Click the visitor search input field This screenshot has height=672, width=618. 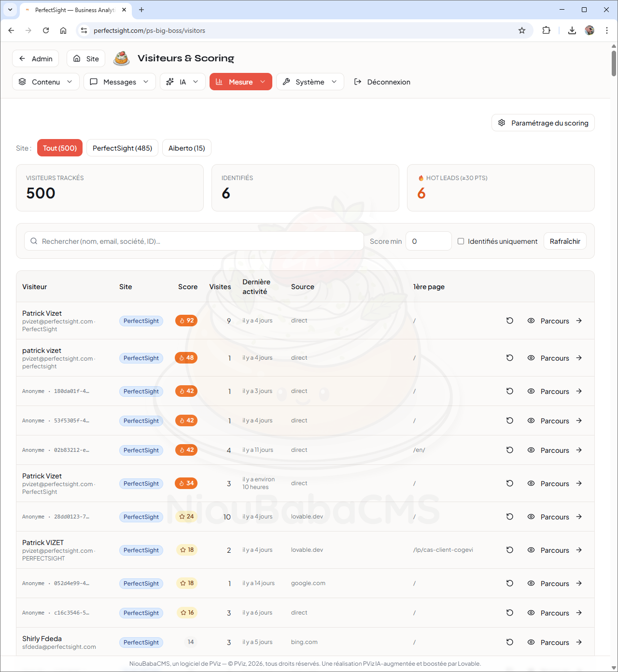pos(194,241)
